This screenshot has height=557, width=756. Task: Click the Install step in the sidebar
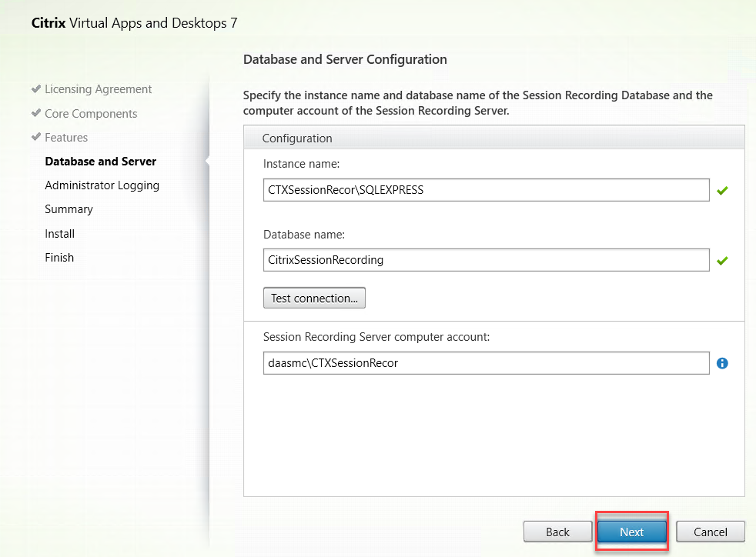59,234
